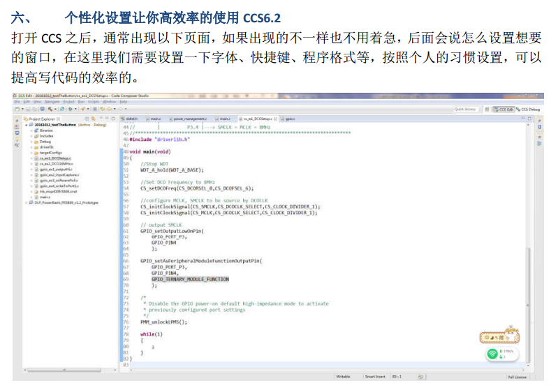Click the New toolbar icon
Image resolution: width=558 pixels, height=392 pixels.
pos(17,109)
